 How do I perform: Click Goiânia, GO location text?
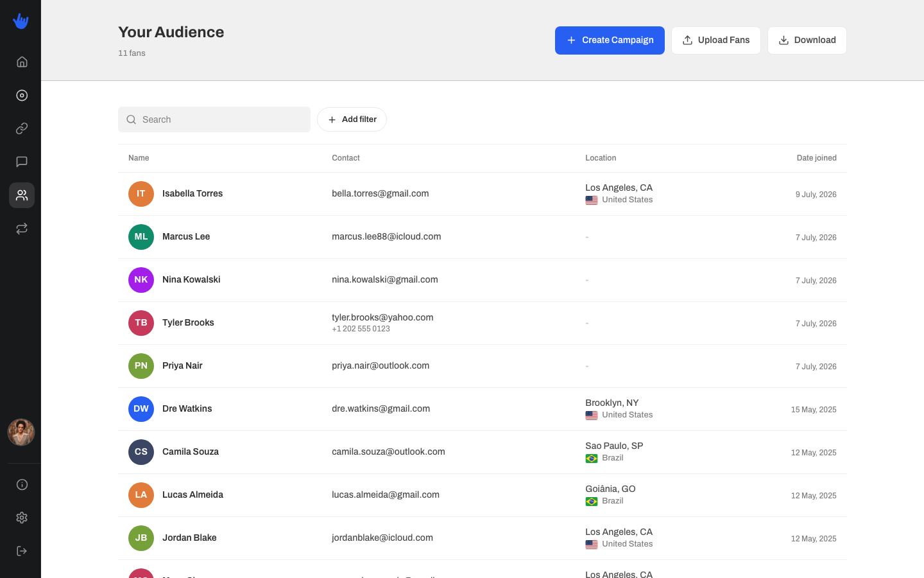click(x=610, y=489)
